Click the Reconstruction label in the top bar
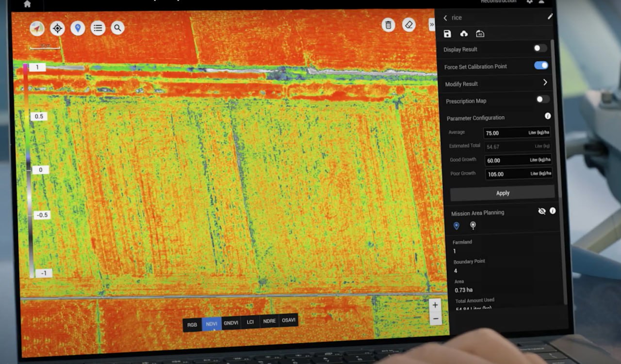Viewport: 621px width, 364px height. [x=499, y=1]
